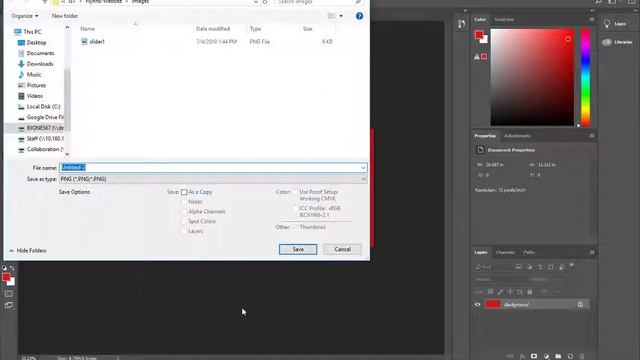The image size is (640, 360).
Task: Hide the Background layer with eye icon
Action: 477,304
